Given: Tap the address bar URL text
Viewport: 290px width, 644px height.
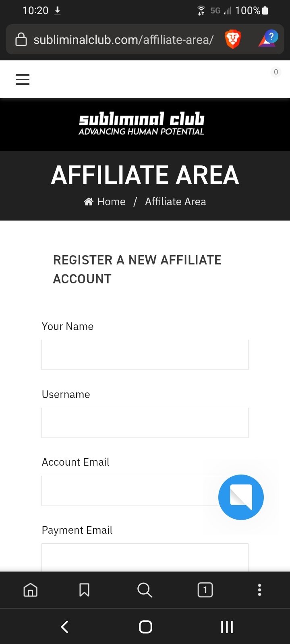Looking at the screenshot, I should (x=123, y=39).
